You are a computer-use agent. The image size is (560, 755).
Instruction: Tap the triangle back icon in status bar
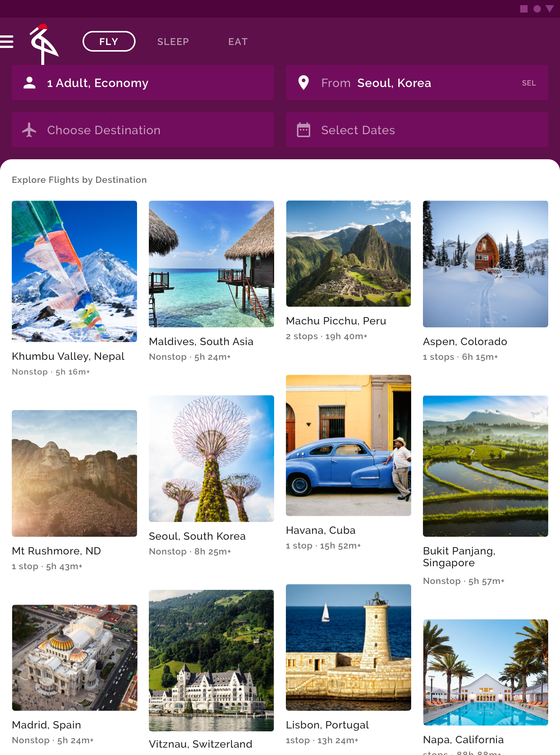[550, 9]
